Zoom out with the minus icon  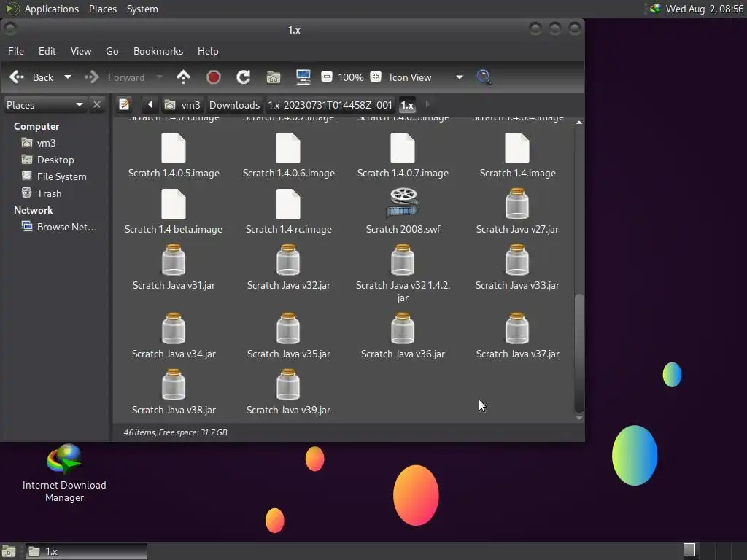point(326,77)
